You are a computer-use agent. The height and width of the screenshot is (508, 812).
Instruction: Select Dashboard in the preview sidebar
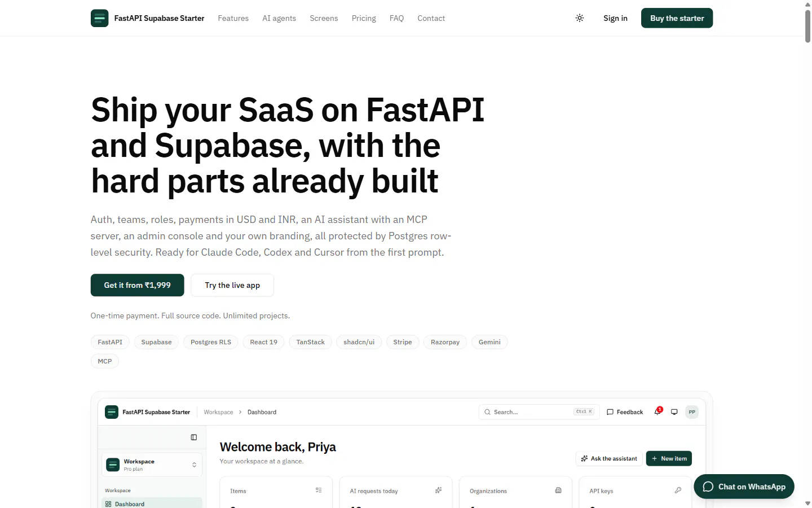(152, 503)
